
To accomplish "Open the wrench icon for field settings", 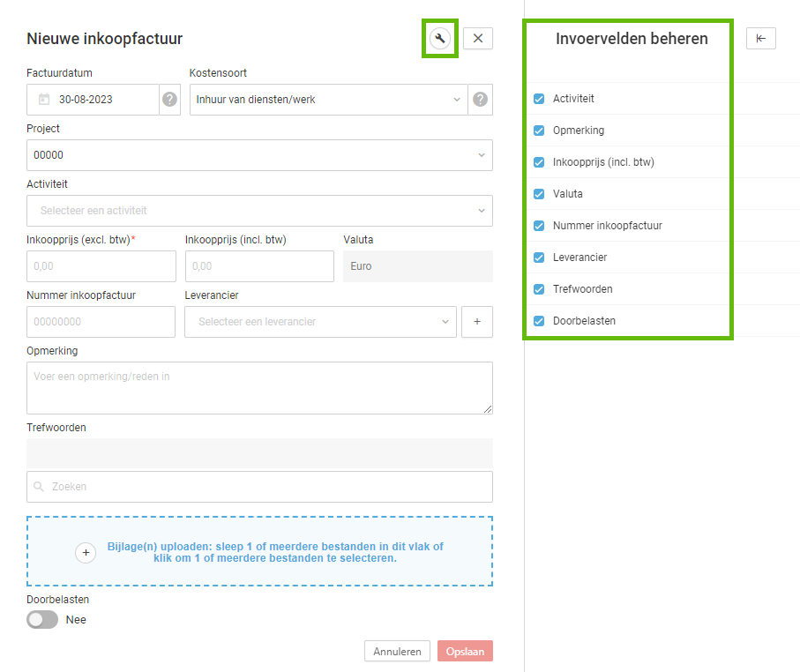I will pos(440,38).
